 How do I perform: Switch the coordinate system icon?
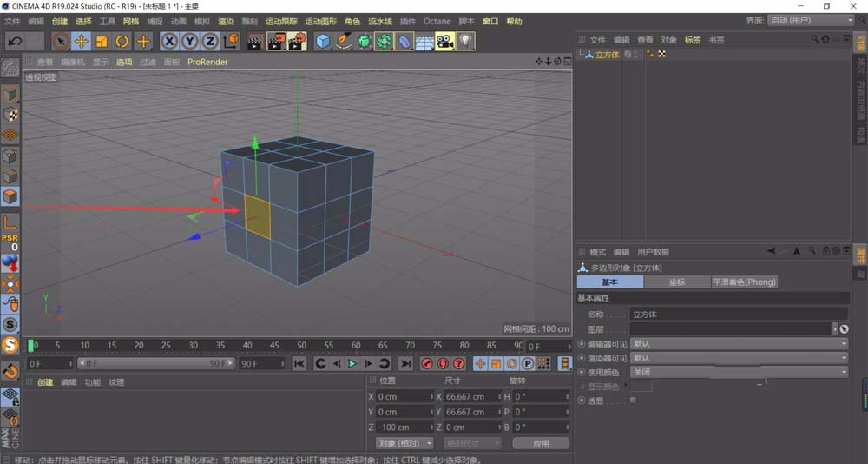[232, 42]
